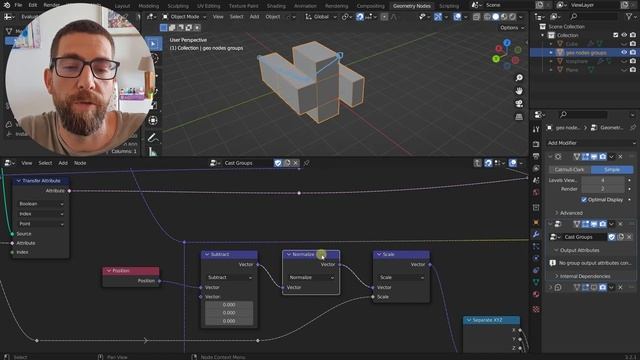The width and height of the screenshot is (640, 360).
Task: Open the Physics properties tab icon
Action: (536, 258)
